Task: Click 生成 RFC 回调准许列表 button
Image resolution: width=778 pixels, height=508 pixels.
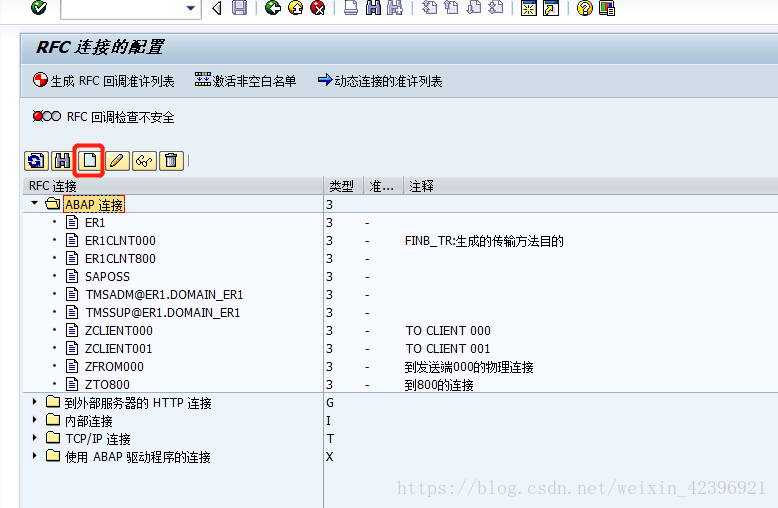Action: coord(104,81)
